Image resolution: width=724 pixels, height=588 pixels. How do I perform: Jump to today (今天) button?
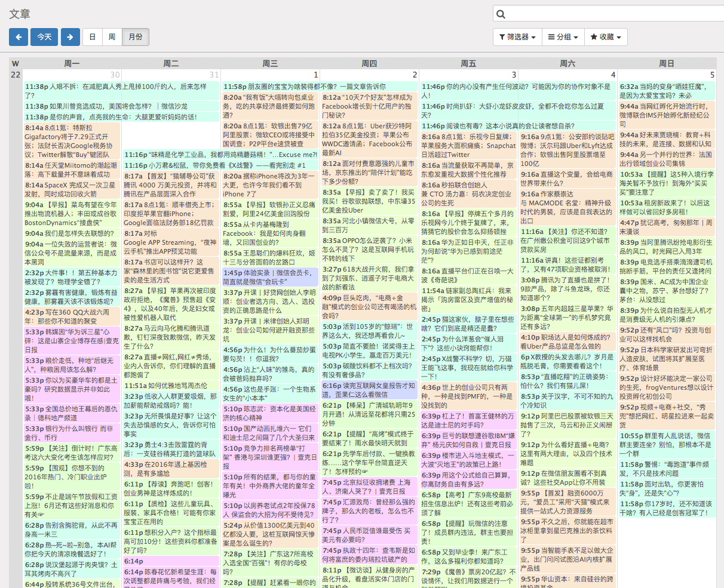(x=44, y=37)
